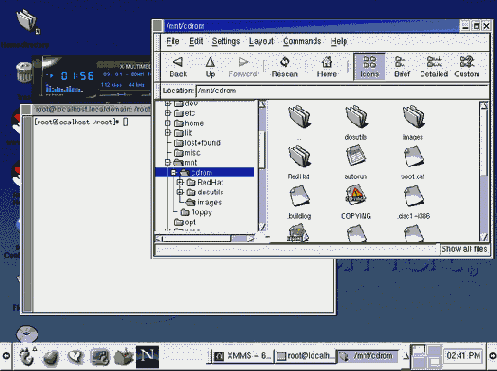Screen dimensions: 497x371
Task: Expand the home folder in tree
Action: [168, 123]
